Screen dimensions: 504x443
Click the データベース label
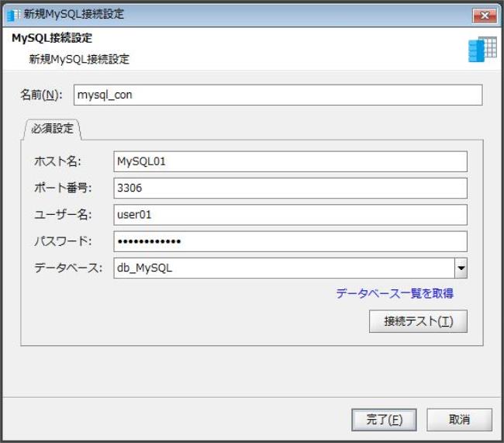pyautogui.click(x=68, y=268)
